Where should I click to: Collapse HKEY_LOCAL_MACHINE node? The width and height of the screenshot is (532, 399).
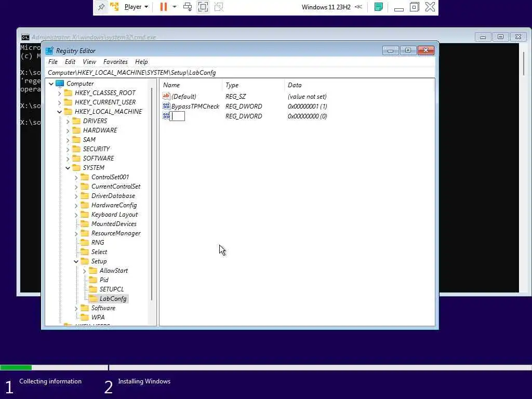point(60,112)
